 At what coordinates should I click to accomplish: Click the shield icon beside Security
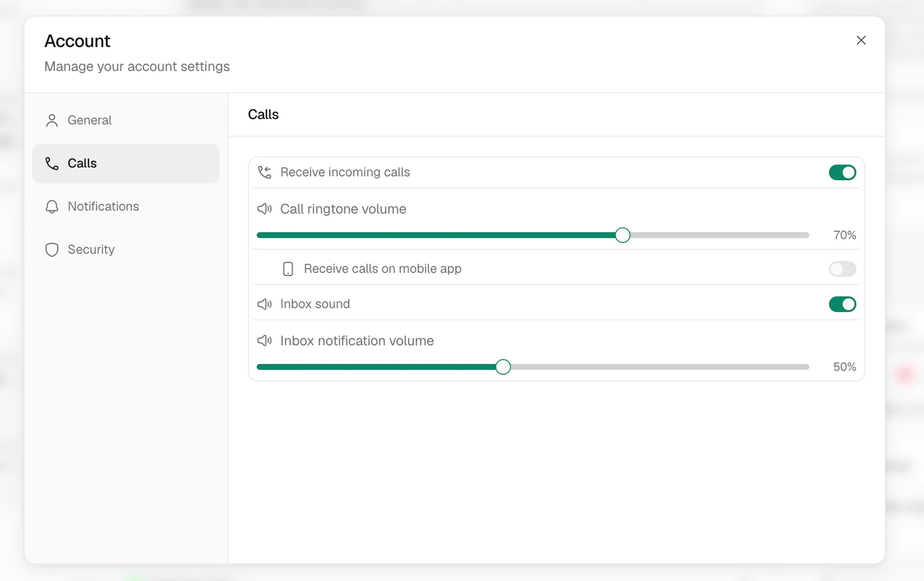click(x=52, y=249)
